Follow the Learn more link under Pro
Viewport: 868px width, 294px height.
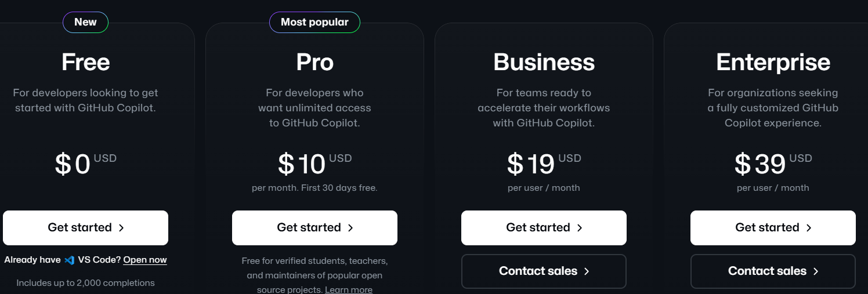349,289
